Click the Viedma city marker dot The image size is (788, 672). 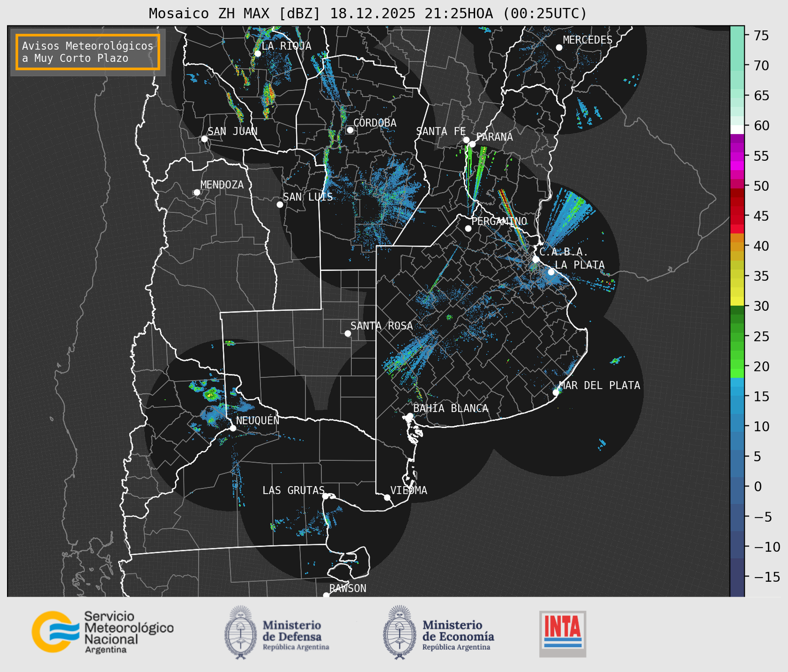[x=387, y=497]
